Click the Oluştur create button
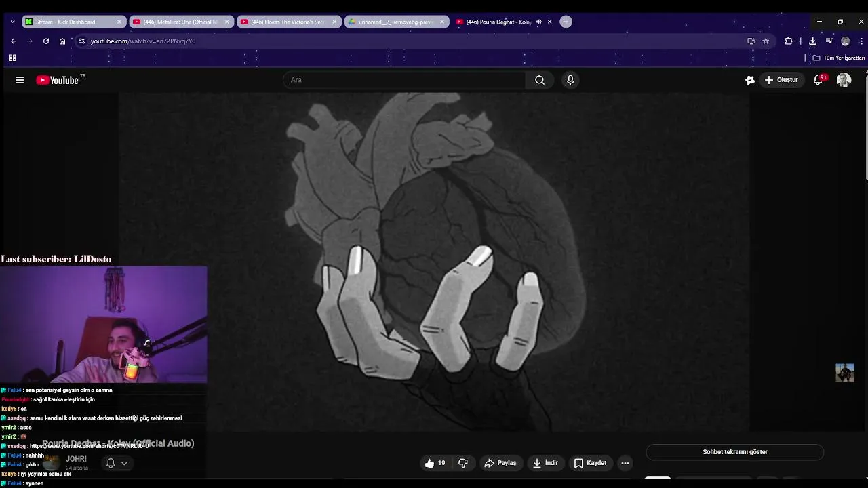Screen dimensions: 868x488 tap(781, 80)
